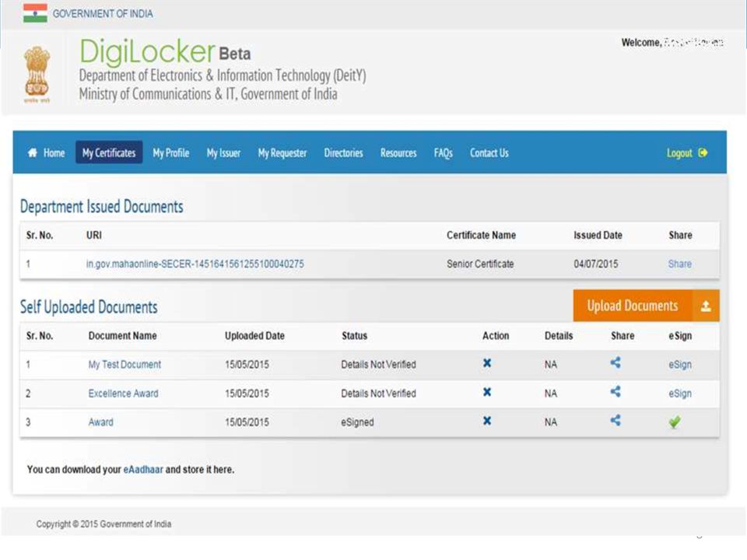Click the uploaded date of the Award row
Viewport: 747px width, 560px height.
(x=247, y=422)
